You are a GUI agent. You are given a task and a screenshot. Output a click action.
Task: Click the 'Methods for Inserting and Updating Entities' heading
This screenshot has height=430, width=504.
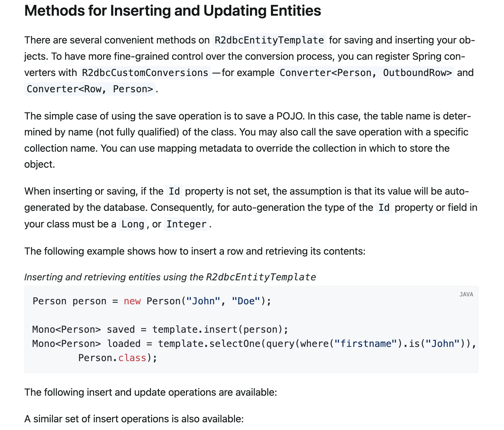pyautogui.click(x=172, y=11)
